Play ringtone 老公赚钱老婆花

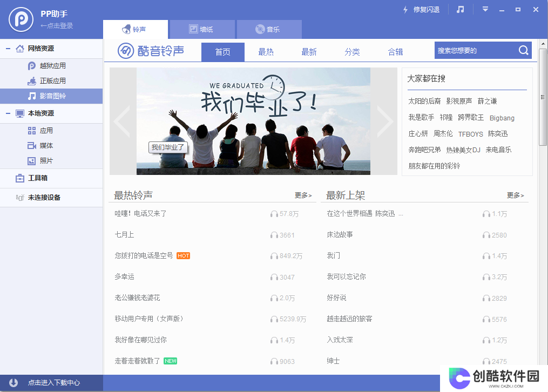(137, 298)
